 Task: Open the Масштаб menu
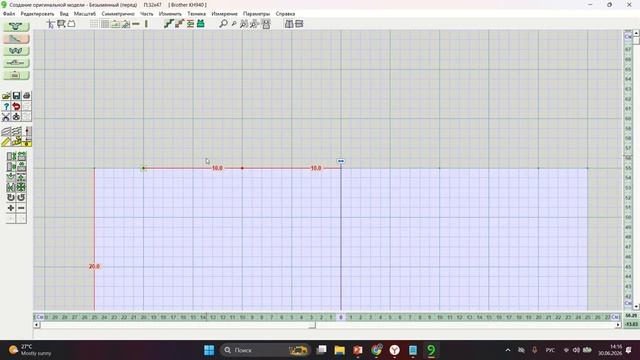[85, 13]
